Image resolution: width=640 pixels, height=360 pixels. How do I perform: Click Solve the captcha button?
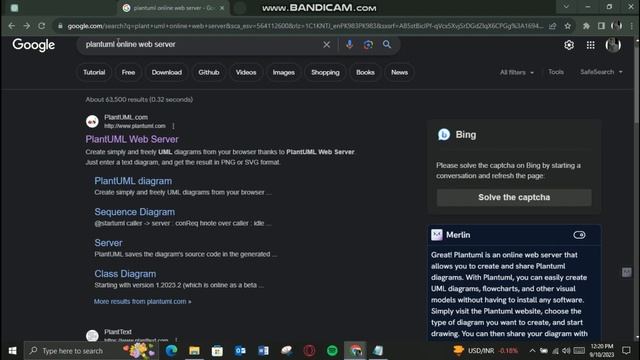point(514,197)
